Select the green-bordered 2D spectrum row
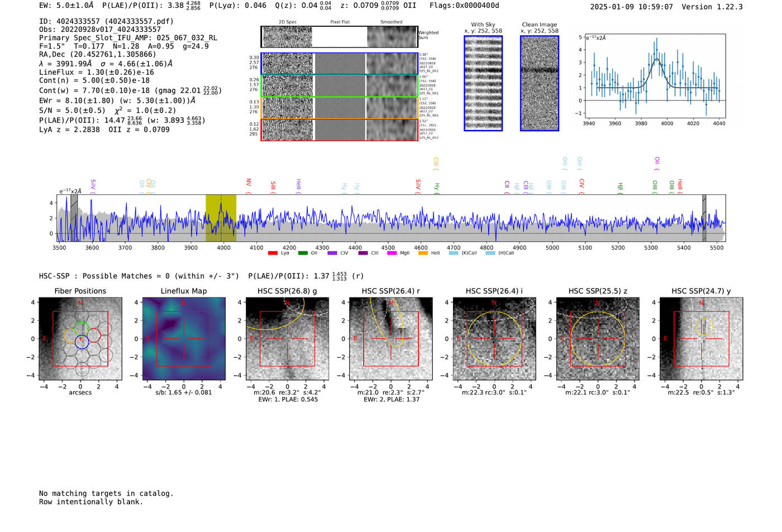Image resolution: width=782 pixels, height=532 pixels. tap(340, 85)
